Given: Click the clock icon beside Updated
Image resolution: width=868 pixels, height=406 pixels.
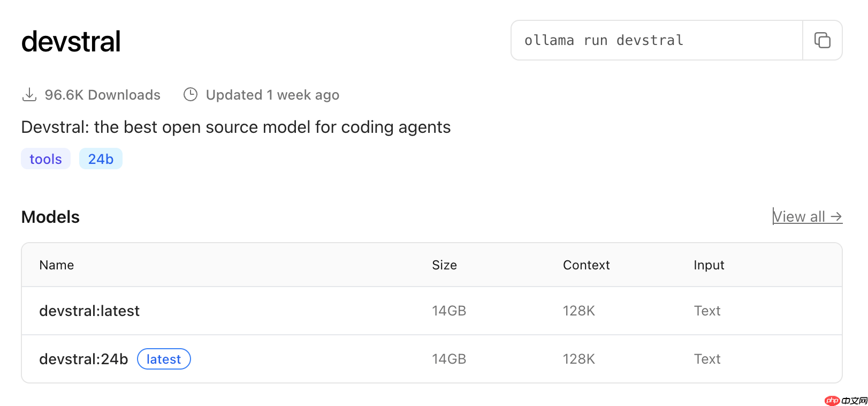Looking at the screenshot, I should click(191, 94).
